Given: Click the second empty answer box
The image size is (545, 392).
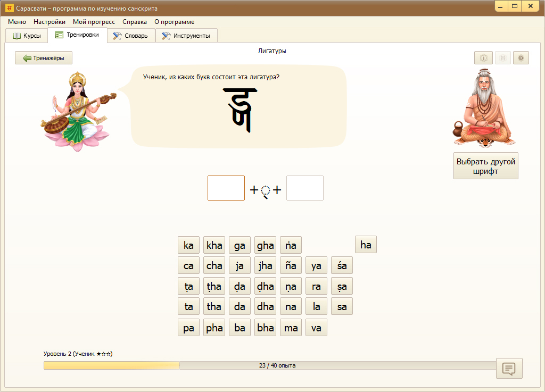Looking at the screenshot, I should point(305,188).
